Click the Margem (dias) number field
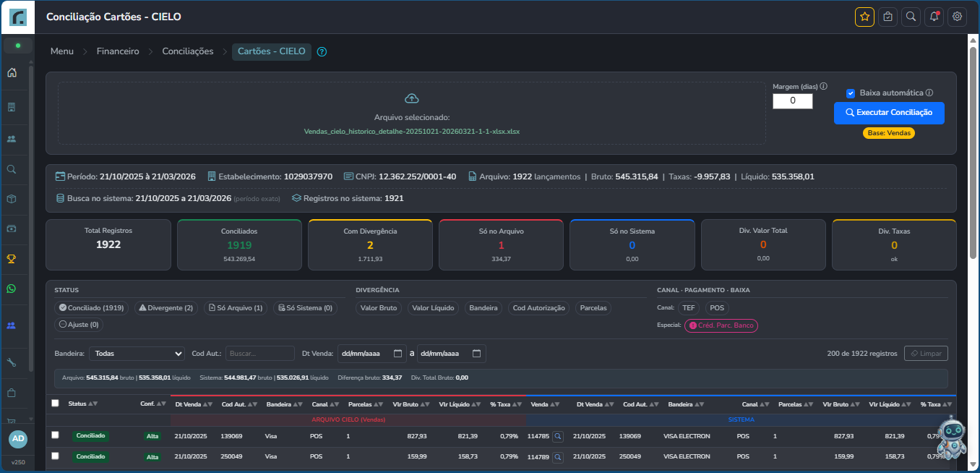Image resolution: width=980 pixels, height=473 pixels. [793, 101]
